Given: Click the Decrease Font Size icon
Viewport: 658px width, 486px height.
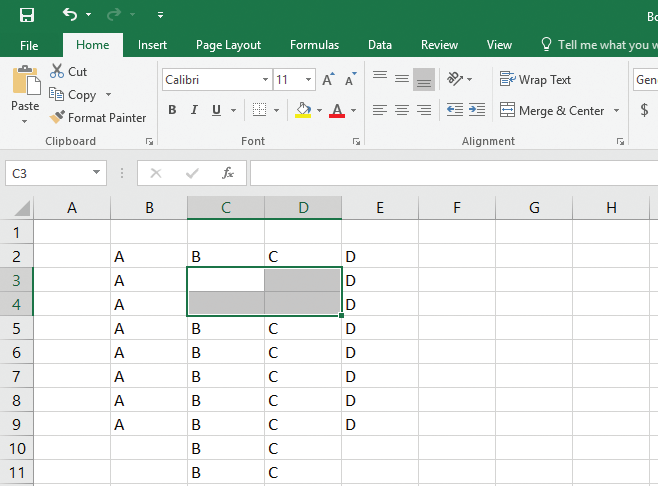Looking at the screenshot, I should coord(350,79).
